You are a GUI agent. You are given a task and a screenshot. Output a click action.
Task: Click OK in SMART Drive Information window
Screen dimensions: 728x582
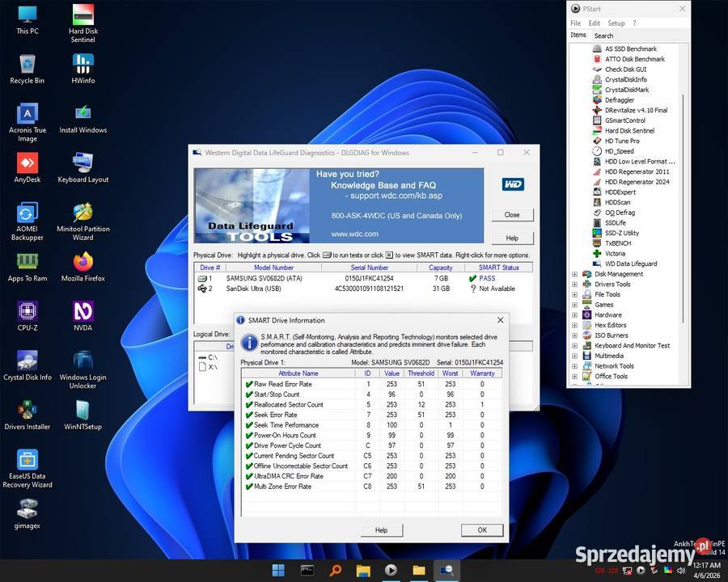point(481,529)
